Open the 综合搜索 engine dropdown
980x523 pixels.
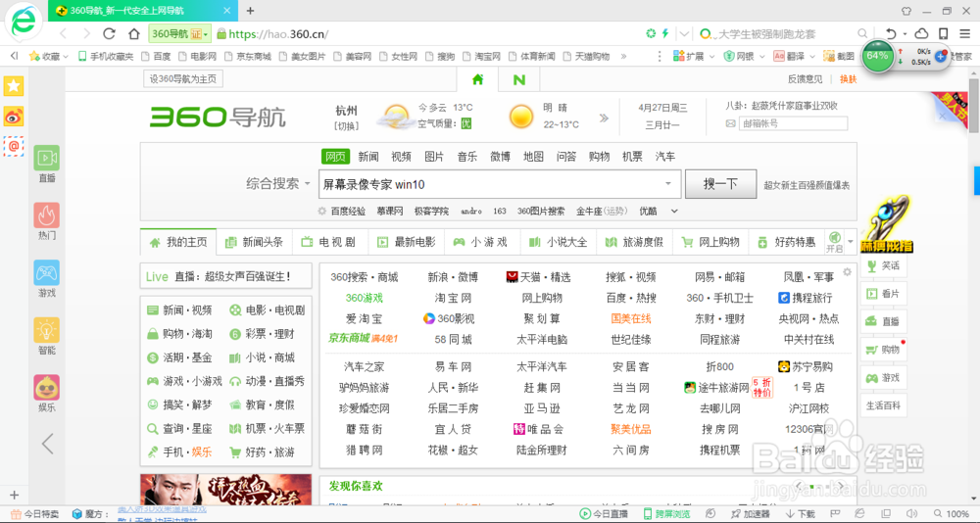tap(278, 184)
